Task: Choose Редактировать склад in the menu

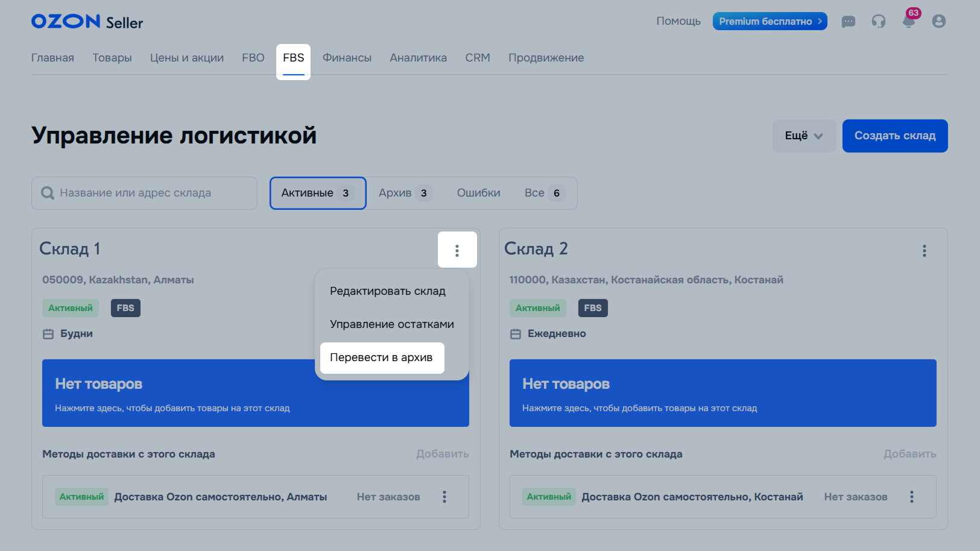Action: pos(388,291)
